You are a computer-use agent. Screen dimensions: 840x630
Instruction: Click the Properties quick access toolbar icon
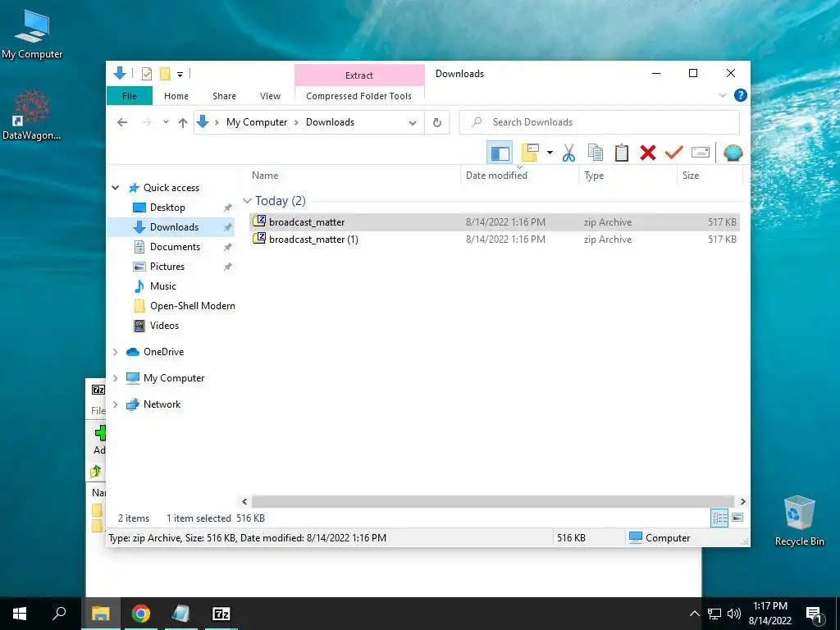(146, 74)
